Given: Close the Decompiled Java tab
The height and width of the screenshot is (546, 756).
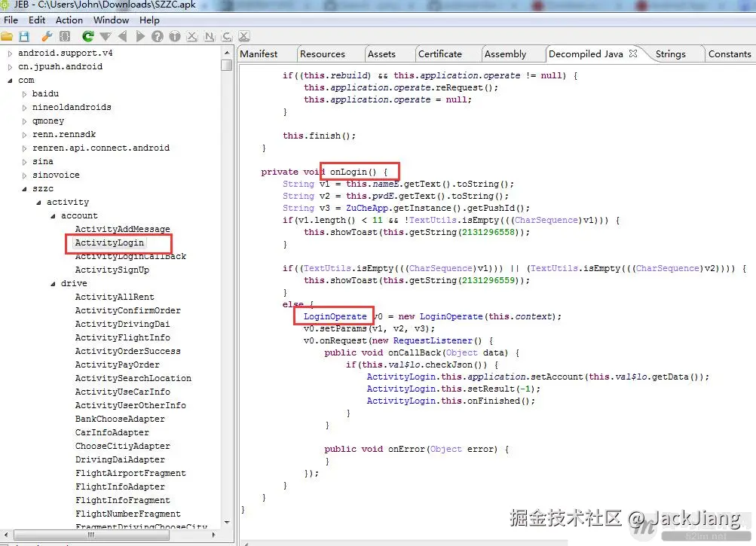Looking at the screenshot, I should pyautogui.click(x=633, y=53).
